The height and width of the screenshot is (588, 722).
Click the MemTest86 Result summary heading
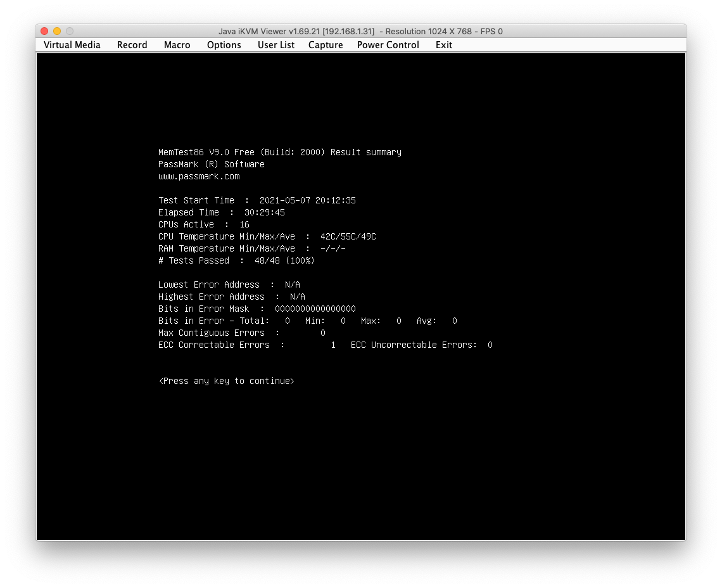pos(280,152)
